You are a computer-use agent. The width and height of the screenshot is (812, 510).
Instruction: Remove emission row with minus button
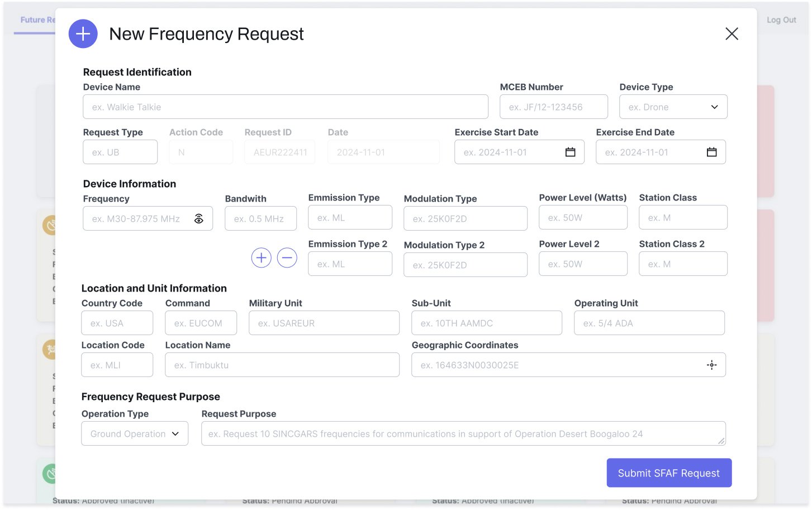click(287, 258)
